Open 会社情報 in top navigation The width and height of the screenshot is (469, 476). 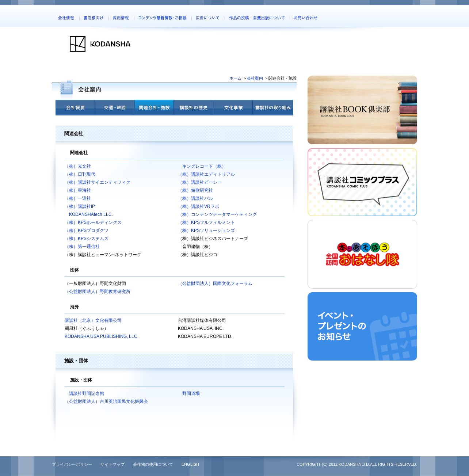pyautogui.click(x=66, y=18)
